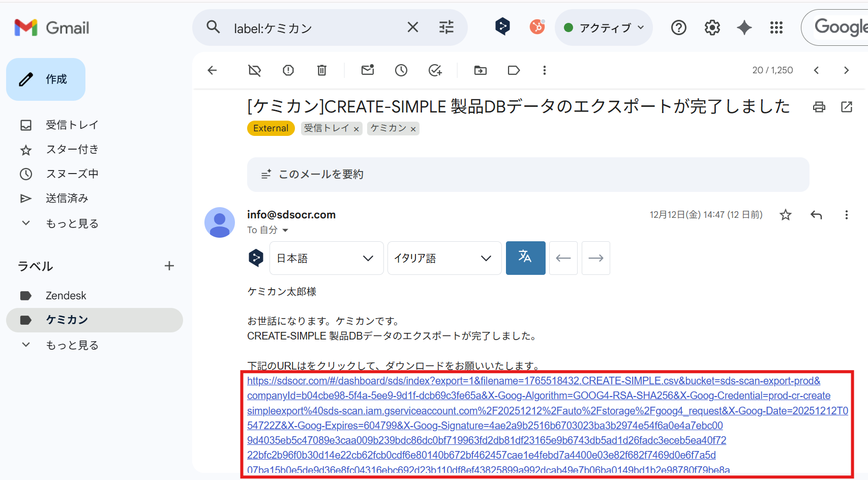Click the labels tag icon in toolbar
The height and width of the screenshot is (480, 868).
click(514, 70)
